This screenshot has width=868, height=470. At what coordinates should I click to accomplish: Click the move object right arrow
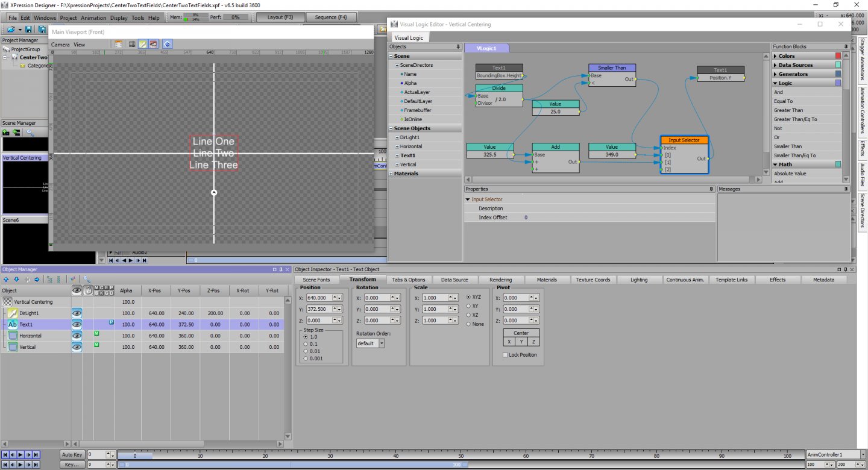37,280
